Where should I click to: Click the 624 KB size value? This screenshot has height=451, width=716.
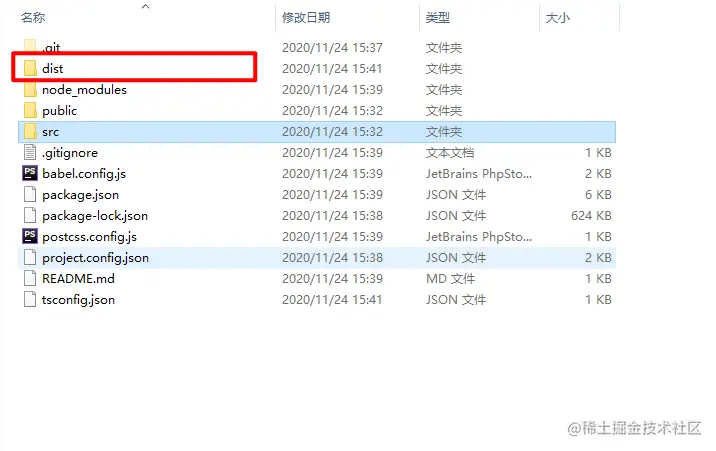(x=591, y=215)
